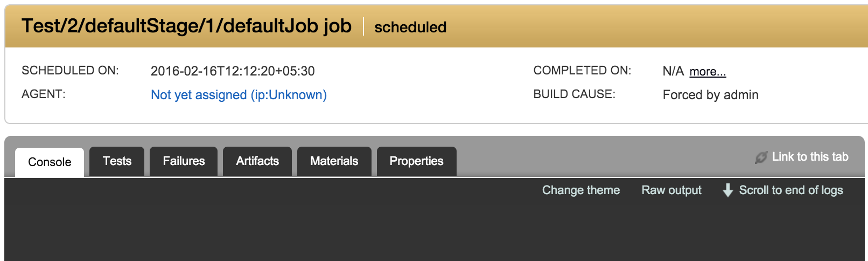Click the chain link icon
This screenshot has height=261, width=868.
pyautogui.click(x=761, y=157)
